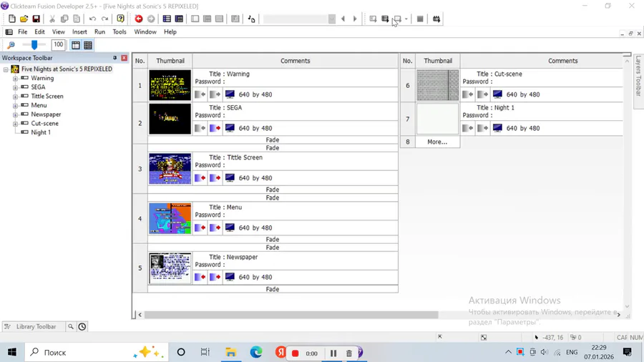Open a file with the folder icon

[24, 19]
